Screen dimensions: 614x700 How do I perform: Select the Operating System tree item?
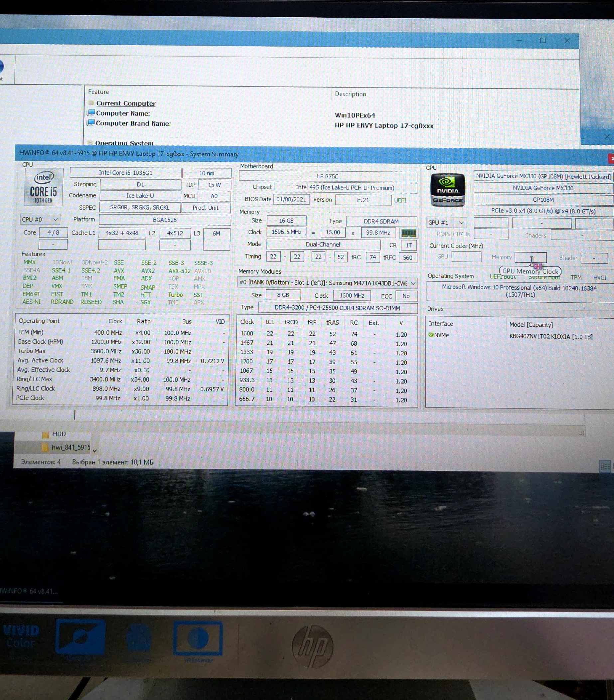(124, 143)
